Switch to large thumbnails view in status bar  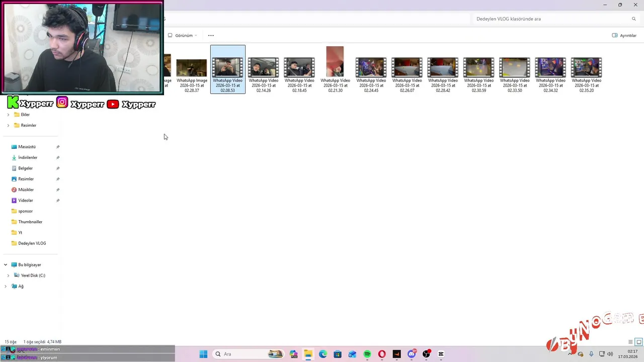[x=639, y=342]
